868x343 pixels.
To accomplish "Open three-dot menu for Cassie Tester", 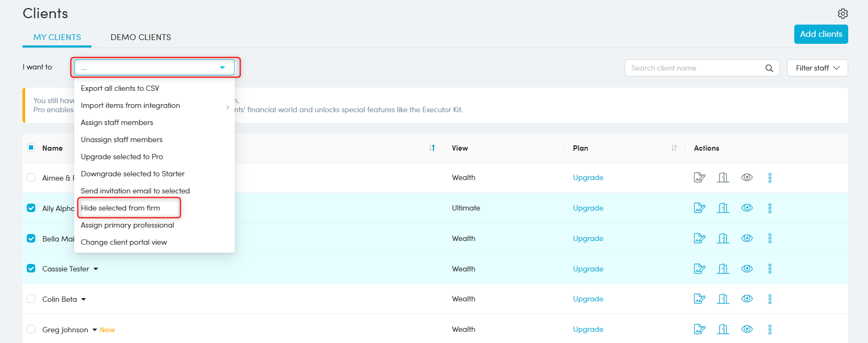I will point(770,269).
